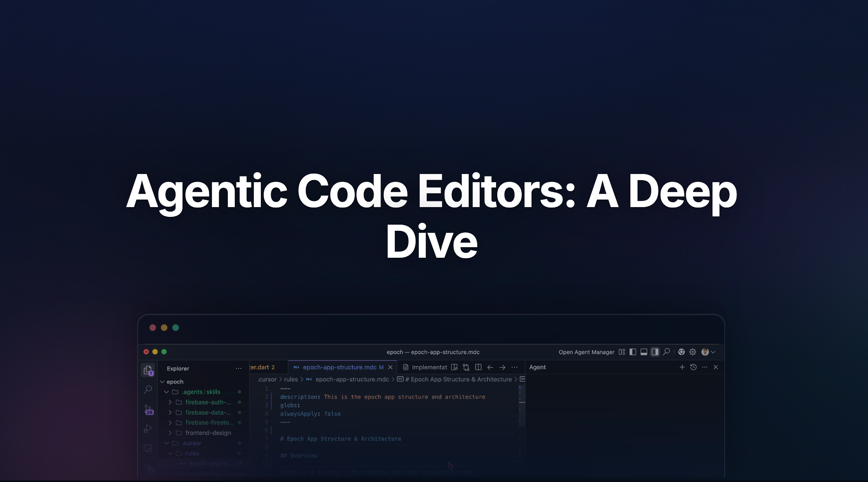Click the ## Overview line in editor

coord(298,455)
